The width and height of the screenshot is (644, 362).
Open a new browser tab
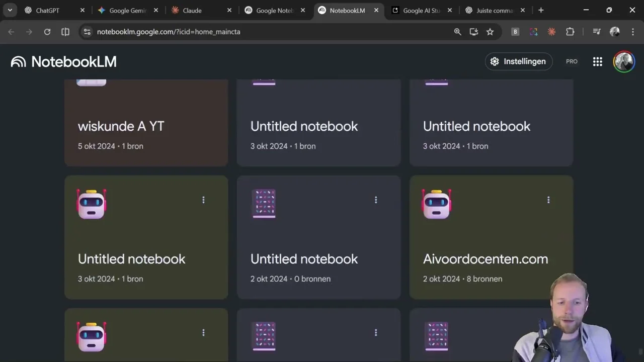click(541, 10)
